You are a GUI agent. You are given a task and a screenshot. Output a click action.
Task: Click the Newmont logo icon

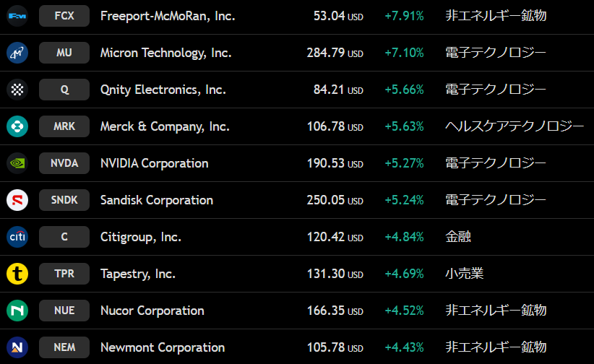(17, 347)
